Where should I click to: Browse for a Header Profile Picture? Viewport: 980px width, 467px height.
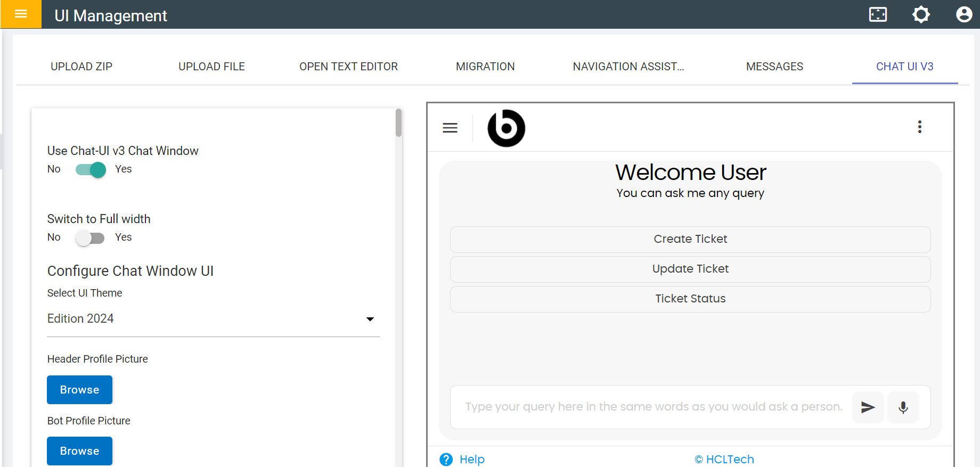pyautogui.click(x=80, y=390)
